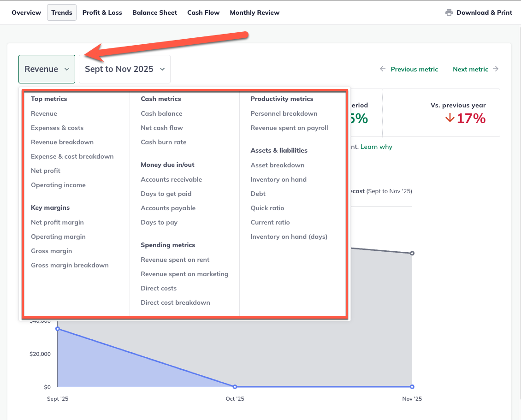This screenshot has height=420, width=521.
Task: Click the left arrow beside Previous metric
Action: [382, 69]
